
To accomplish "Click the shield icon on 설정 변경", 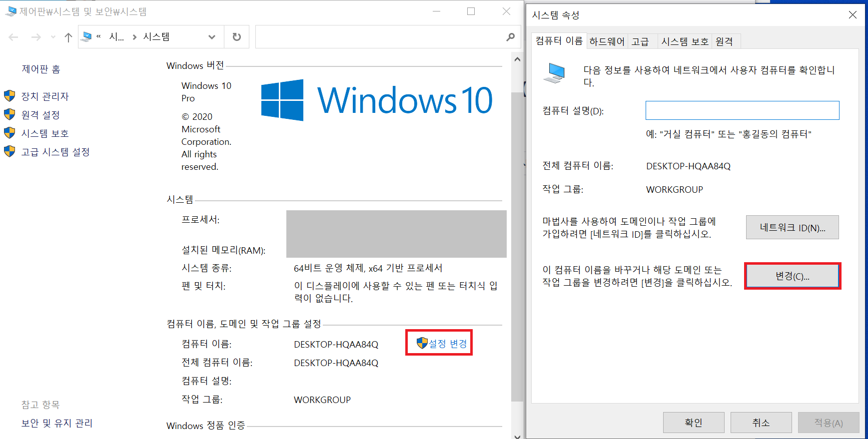I will click(422, 343).
